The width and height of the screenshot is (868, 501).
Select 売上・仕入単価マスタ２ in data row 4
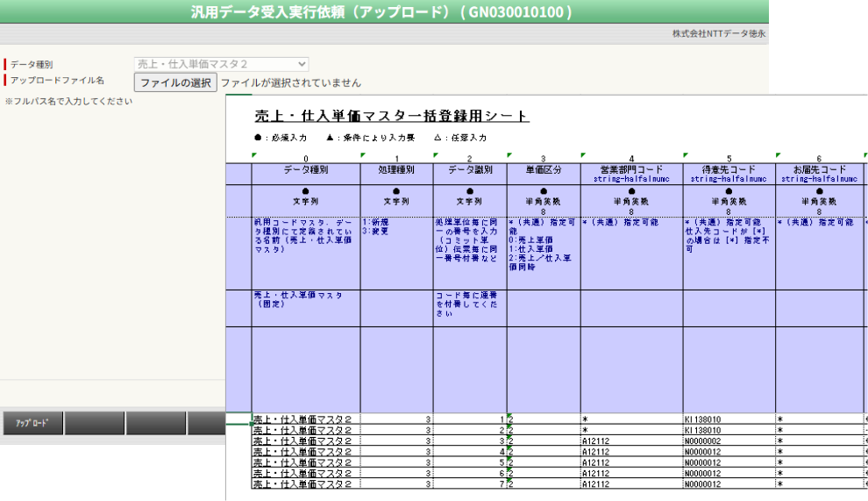point(306,452)
